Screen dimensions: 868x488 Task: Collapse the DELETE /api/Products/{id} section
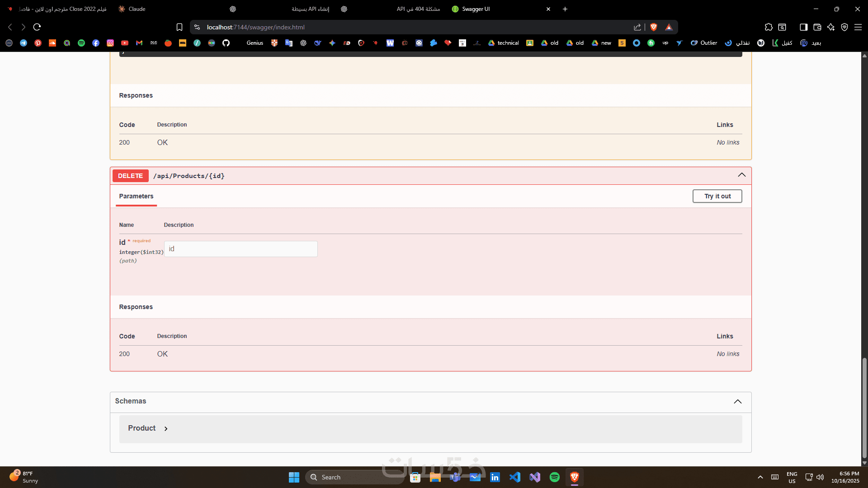click(x=741, y=175)
